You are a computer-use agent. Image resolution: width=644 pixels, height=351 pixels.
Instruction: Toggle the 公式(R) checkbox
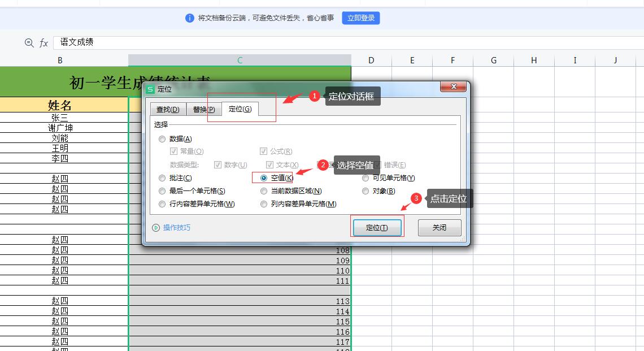tap(263, 151)
